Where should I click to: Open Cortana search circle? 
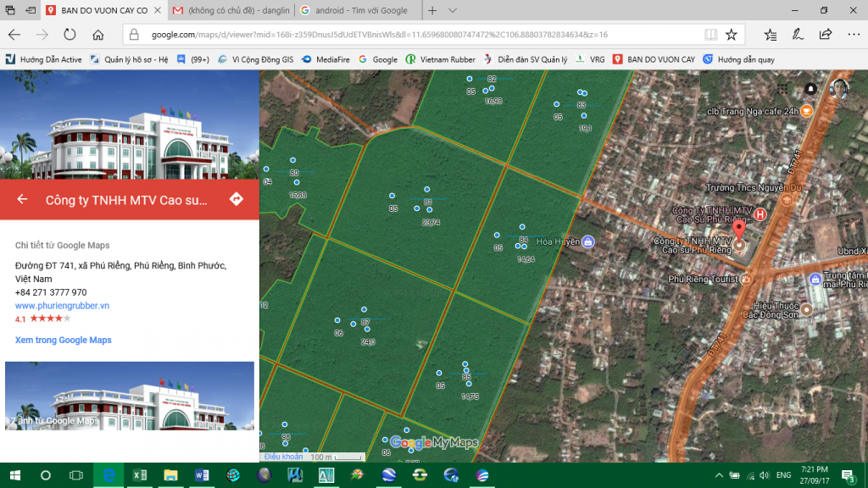click(x=46, y=475)
